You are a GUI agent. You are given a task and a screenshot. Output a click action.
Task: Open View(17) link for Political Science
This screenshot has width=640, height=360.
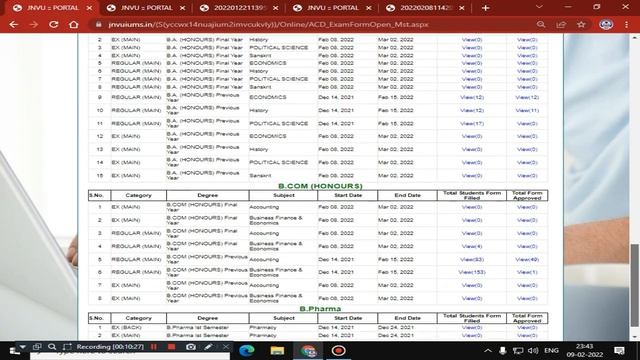(x=472, y=123)
